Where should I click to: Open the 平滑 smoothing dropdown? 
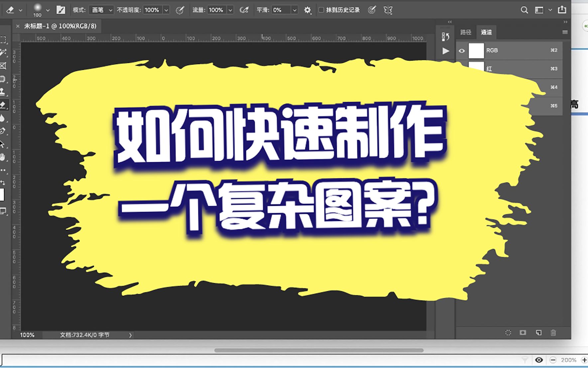coord(294,10)
